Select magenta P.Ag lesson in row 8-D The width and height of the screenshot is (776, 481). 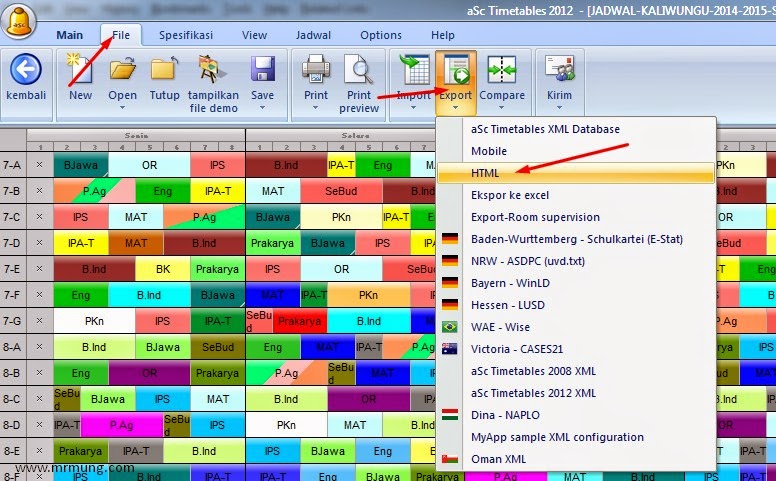[122, 425]
